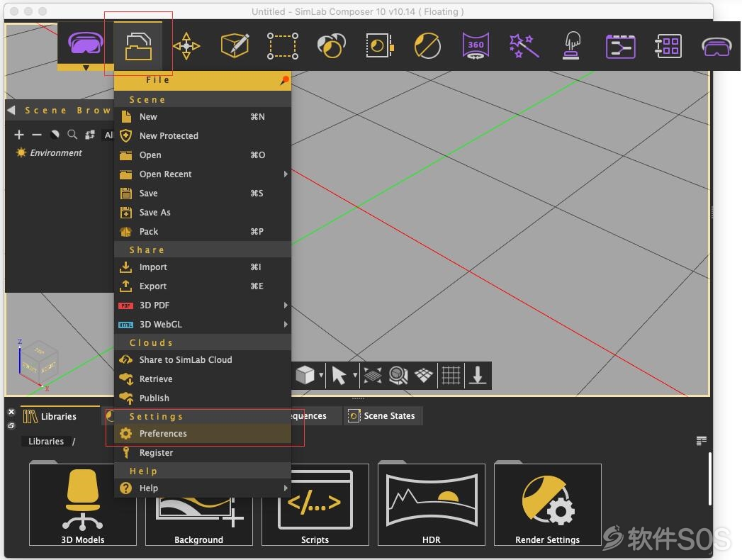The width and height of the screenshot is (742, 560).
Task: Choose Save As menu entry
Action: pos(203,213)
